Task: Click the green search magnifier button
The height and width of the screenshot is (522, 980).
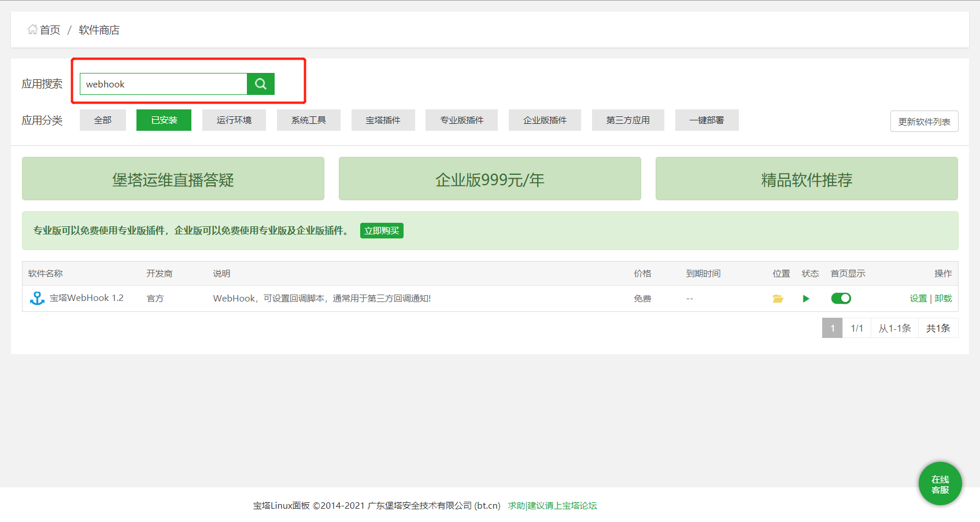Action: [x=261, y=84]
